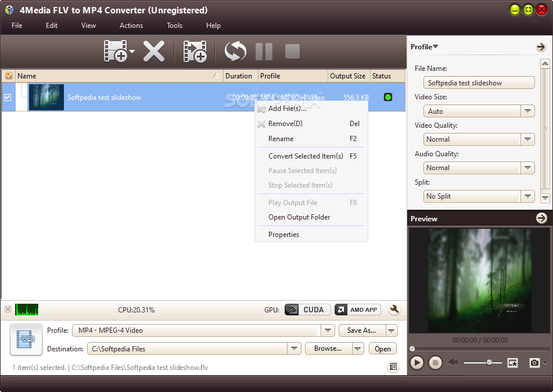Image resolution: width=553 pixels, height=392 pixels.
Task: Stop the preview playback
Action: [x=435, y=362]
